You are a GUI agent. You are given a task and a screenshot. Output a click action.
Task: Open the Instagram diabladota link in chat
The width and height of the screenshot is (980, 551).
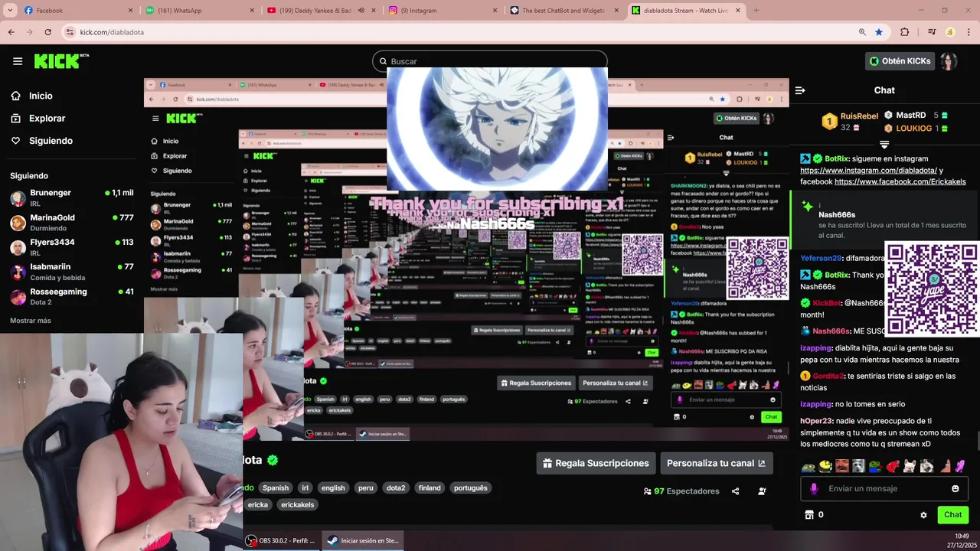[x=869, y=170]
